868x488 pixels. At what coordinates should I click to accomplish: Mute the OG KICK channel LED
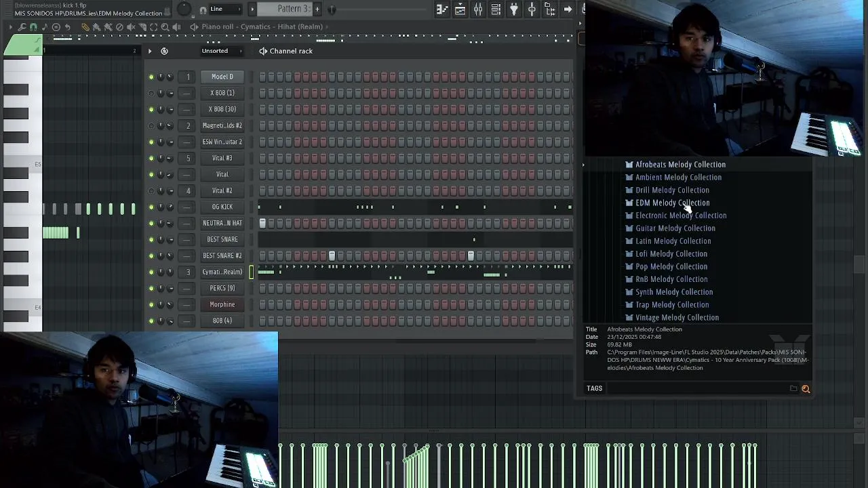coord(151,207)
